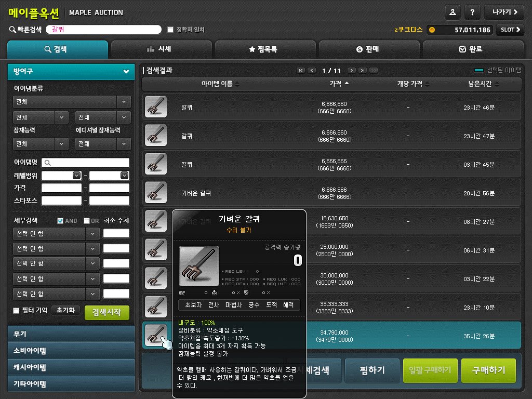This screenshot has height=399, width=532.
Task: Sort by item name column arrows
Action: pos(237,84)
